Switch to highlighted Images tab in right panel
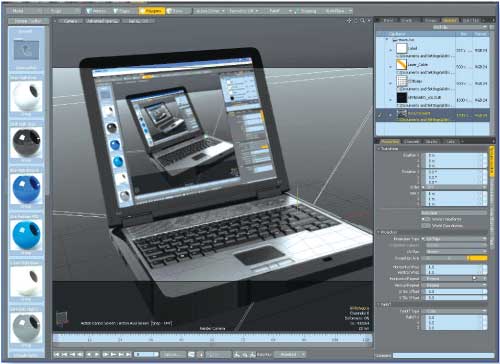 coord(450,21)
